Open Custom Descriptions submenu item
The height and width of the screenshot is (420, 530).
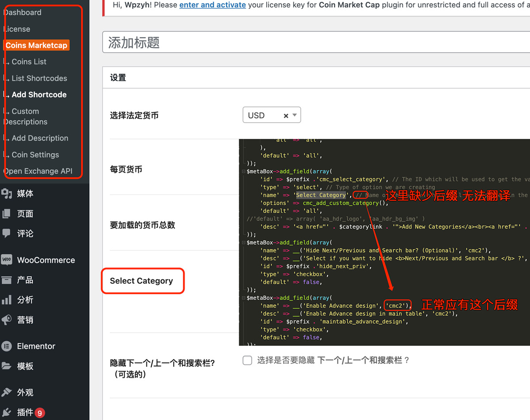(25, 116)
